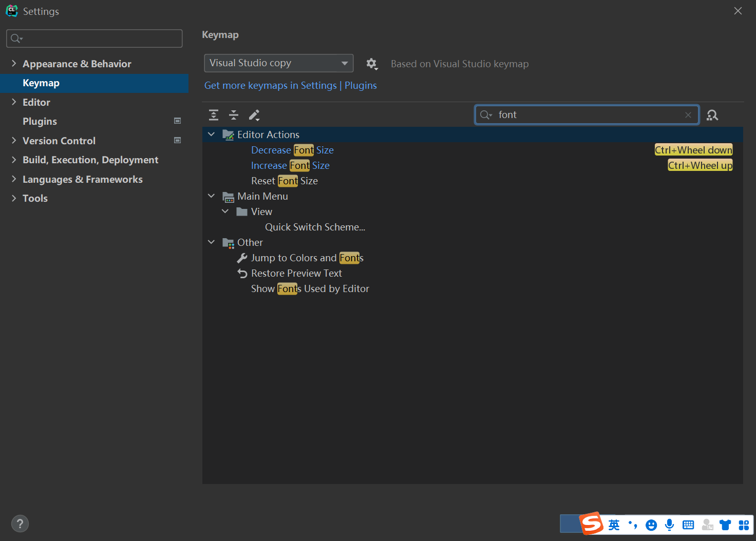Collapse the View folder node
Screen dimensions: 756x541
(225, 211)
